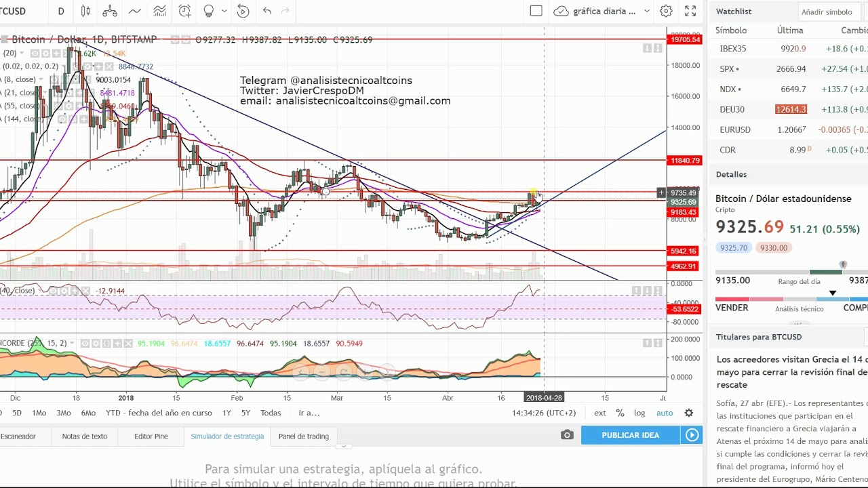Open the 'Editor Pine' tab
Screen dimensions: 868x488
click(151, 436)
